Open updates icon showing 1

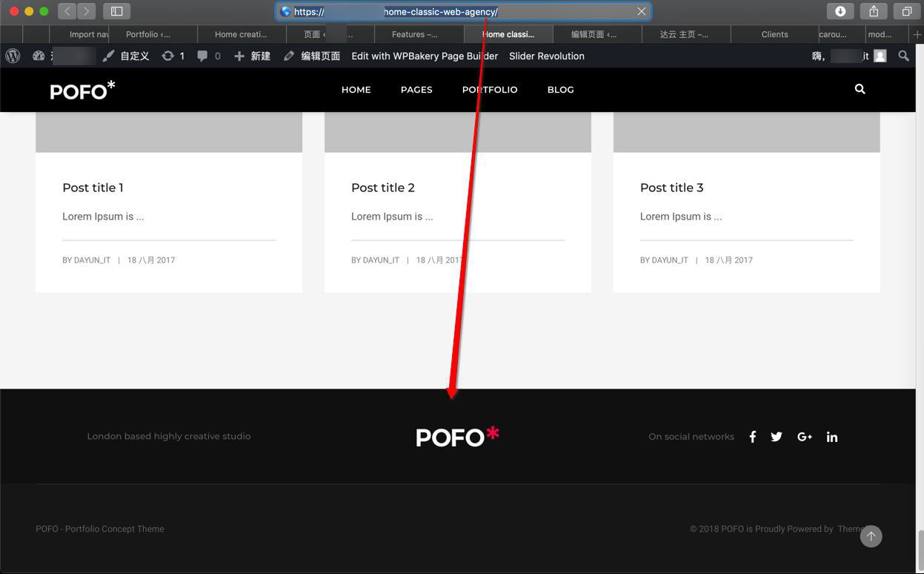173,56
